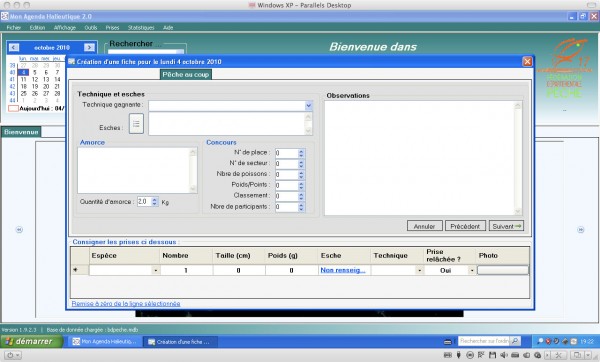Screen dimensions: 600x362
Task: Open the Technique gagnante dropdown
Action: (x=308, y=106)
